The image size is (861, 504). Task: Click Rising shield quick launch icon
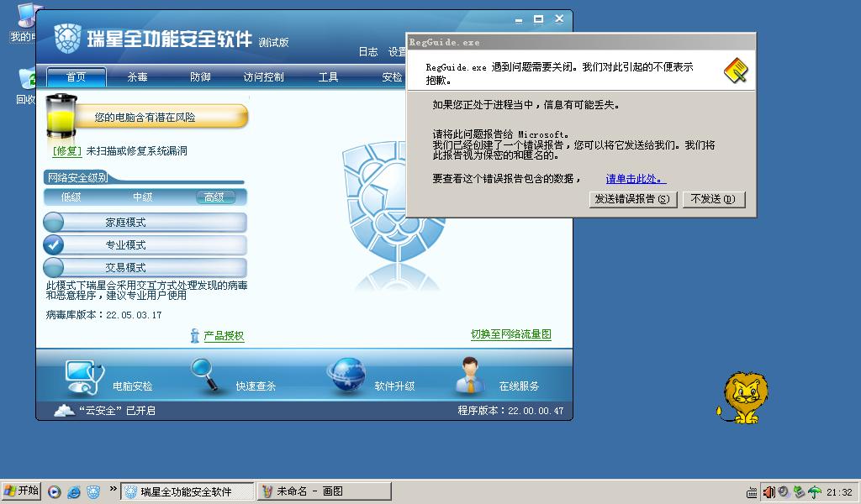coord(93,491)
